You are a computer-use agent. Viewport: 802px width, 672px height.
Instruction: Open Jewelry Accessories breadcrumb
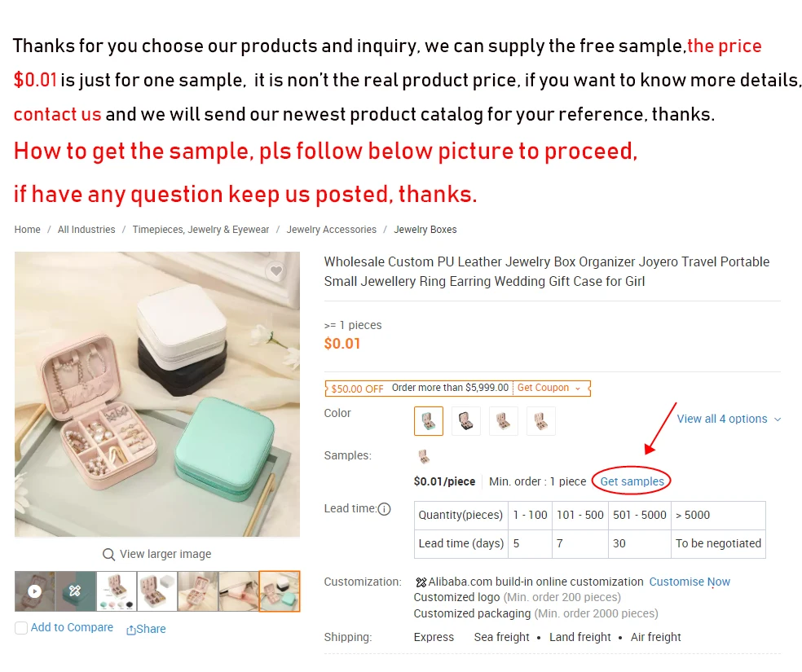point(332,230)
